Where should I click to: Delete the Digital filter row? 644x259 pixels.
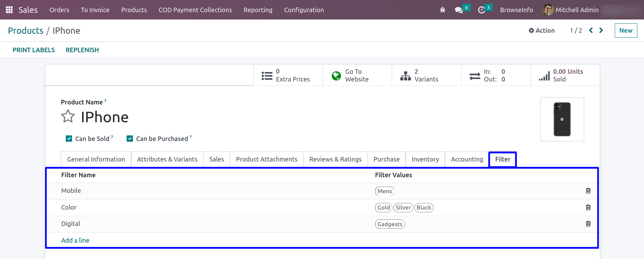588,223
